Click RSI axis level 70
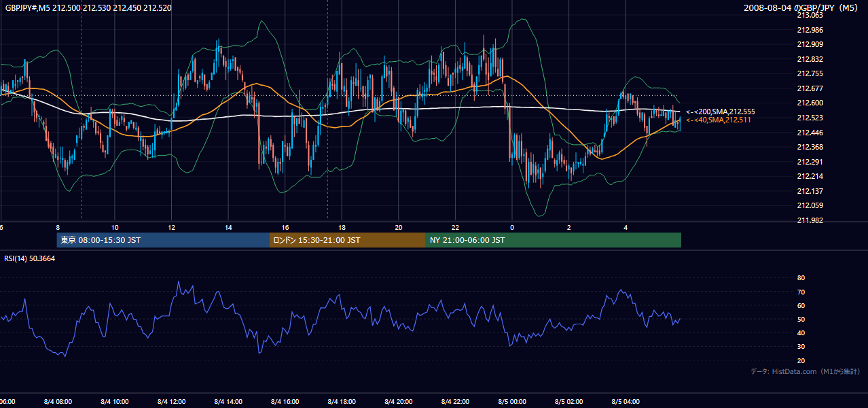Screen dimensions: 868x408 coord(801,292)
